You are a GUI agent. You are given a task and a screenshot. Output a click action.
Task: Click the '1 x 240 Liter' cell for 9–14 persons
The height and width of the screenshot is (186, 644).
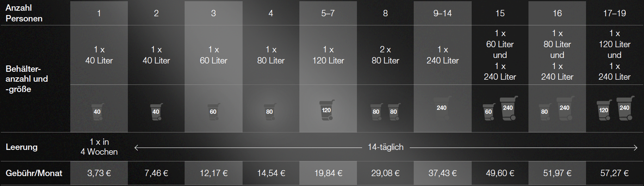[442, 55]
